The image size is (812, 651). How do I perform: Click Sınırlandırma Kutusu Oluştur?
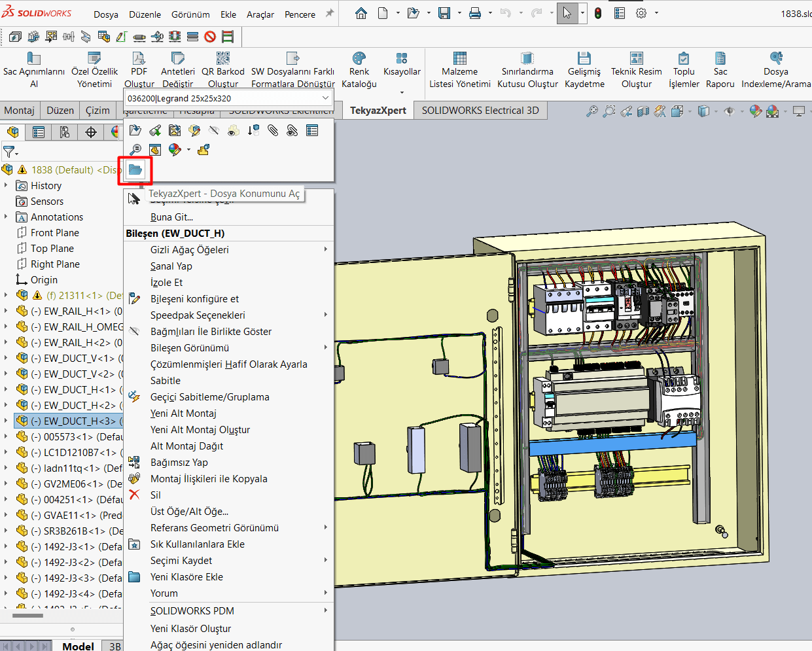tap(527, 70)
